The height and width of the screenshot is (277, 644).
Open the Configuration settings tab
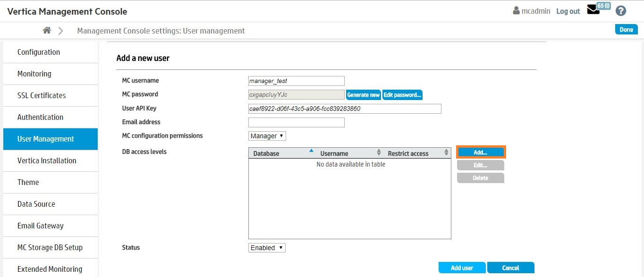[39, 52]
